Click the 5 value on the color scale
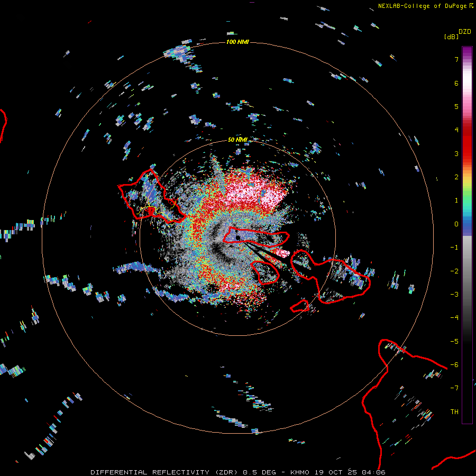476x476 pixels. click(456, 106)
